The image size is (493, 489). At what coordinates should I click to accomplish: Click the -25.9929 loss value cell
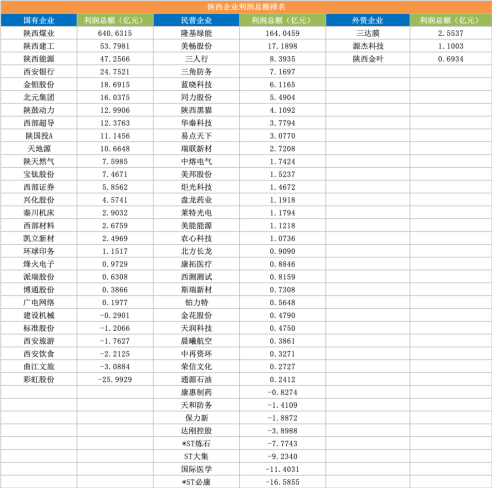[115, 380]
